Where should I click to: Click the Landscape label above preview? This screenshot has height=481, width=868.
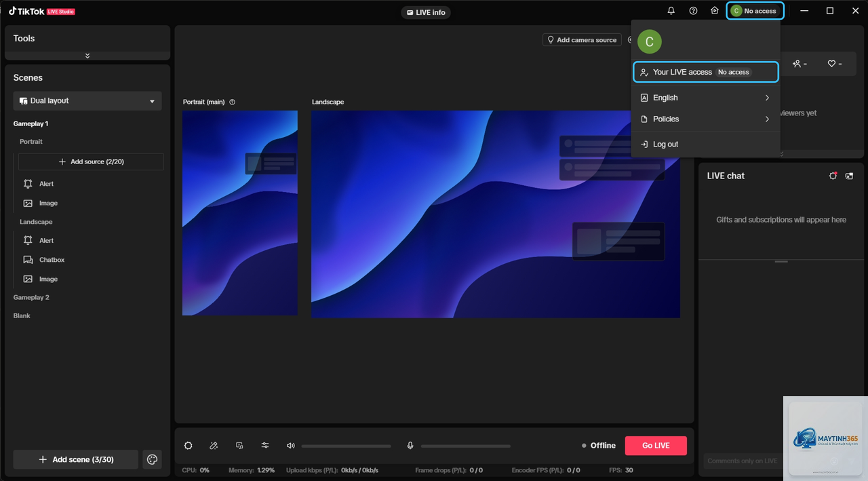[x=328, y=102]
